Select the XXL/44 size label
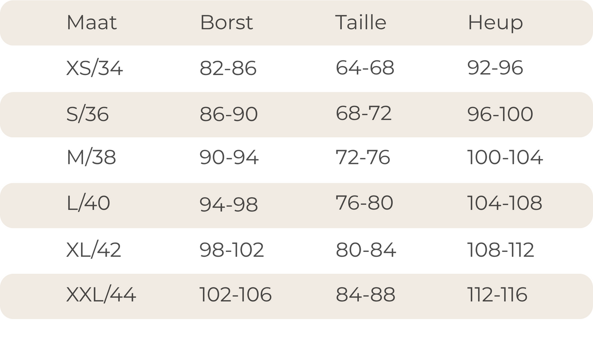 pyautogui.click(x=101, y=295)
